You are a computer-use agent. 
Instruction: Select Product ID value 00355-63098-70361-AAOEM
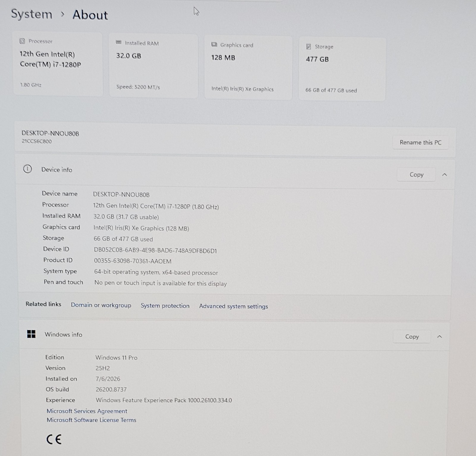[x=133, y=261]
